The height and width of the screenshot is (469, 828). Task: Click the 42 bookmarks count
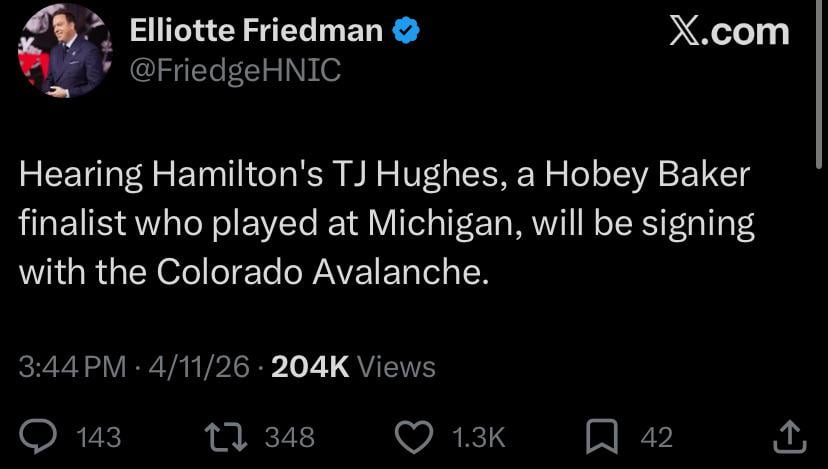tap(656, 437)
